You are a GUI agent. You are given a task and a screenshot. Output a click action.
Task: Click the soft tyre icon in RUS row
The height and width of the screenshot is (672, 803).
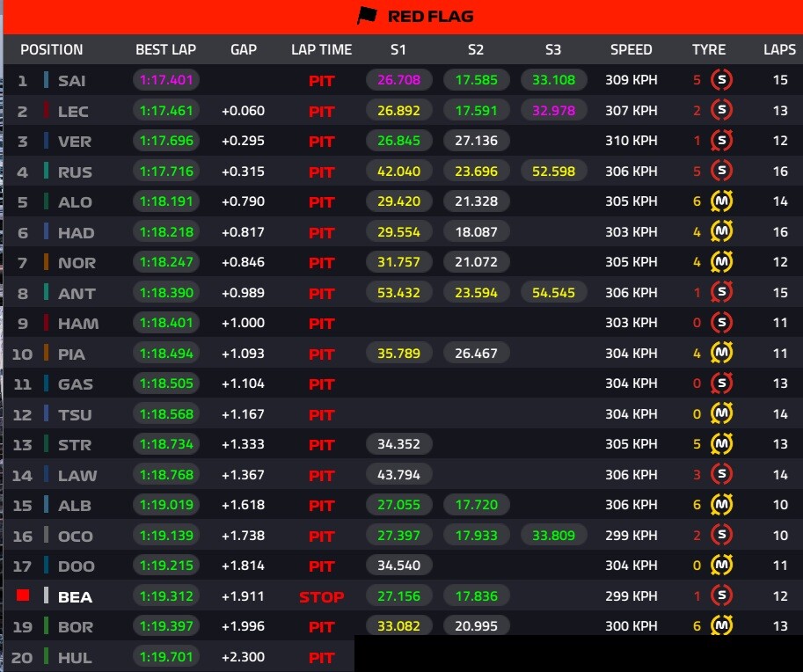click(x=721, y=171)
